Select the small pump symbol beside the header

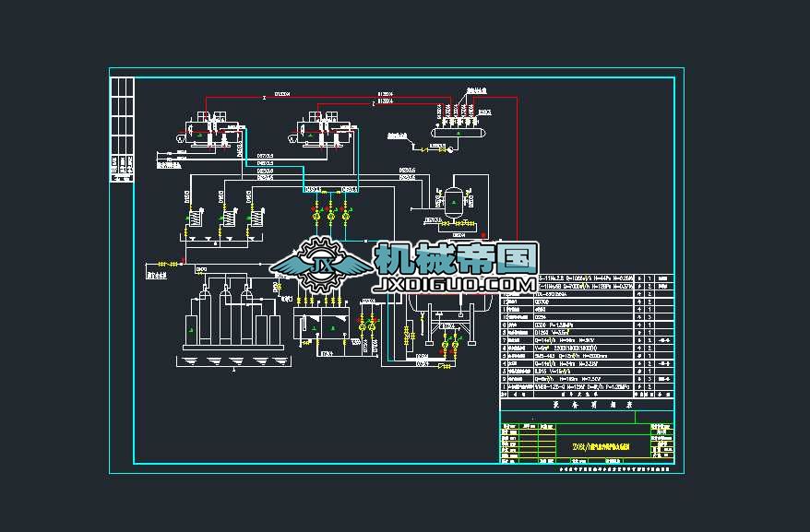click(x=452, y=149)
